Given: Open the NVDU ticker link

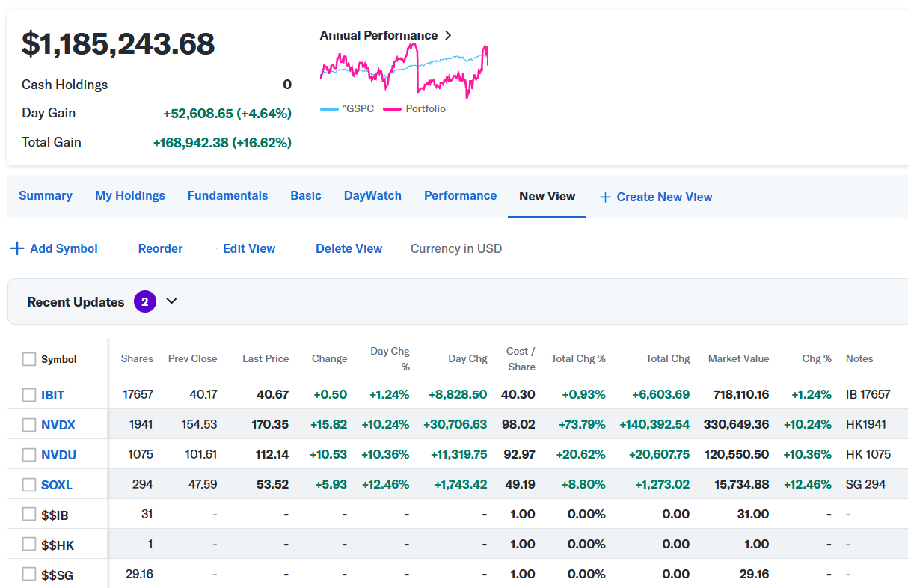Looking at the screenshot, I should click(58, 455).
